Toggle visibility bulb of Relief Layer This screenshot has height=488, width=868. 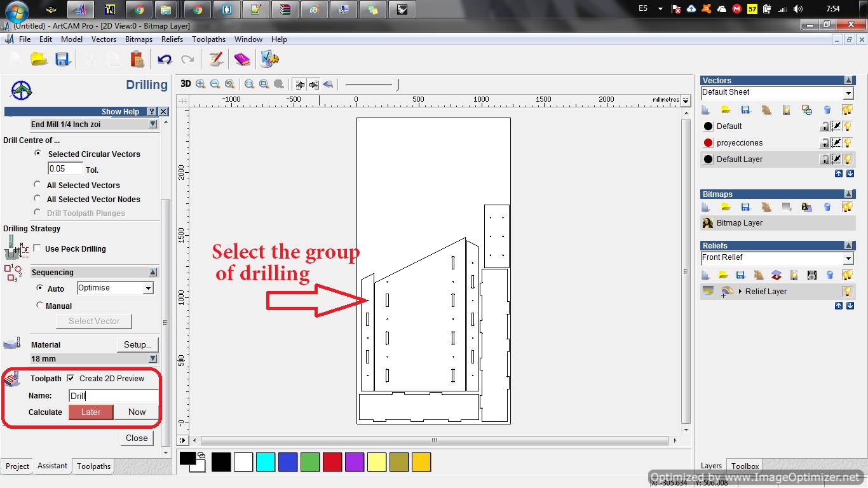[x=847, y=292]
